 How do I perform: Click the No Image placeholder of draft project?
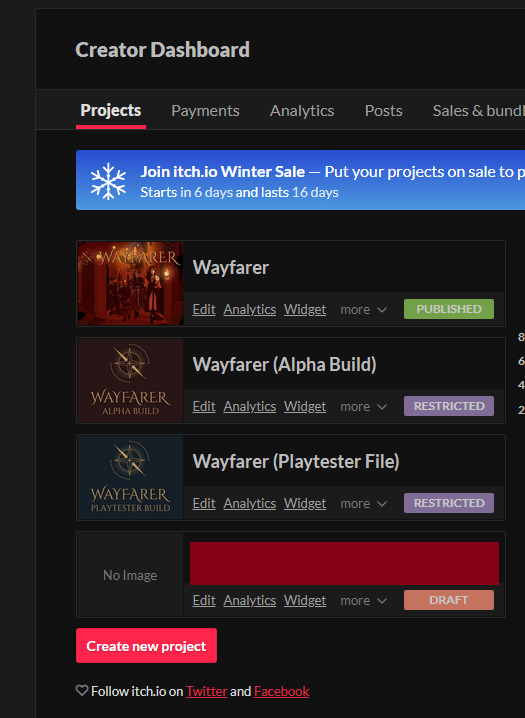click(130, 575)
